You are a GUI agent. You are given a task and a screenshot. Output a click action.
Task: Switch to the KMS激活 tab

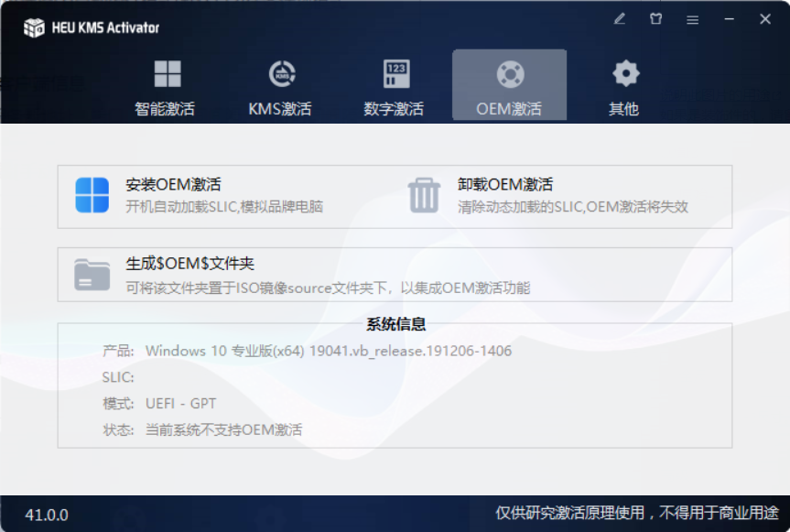[x=280, y=108]
